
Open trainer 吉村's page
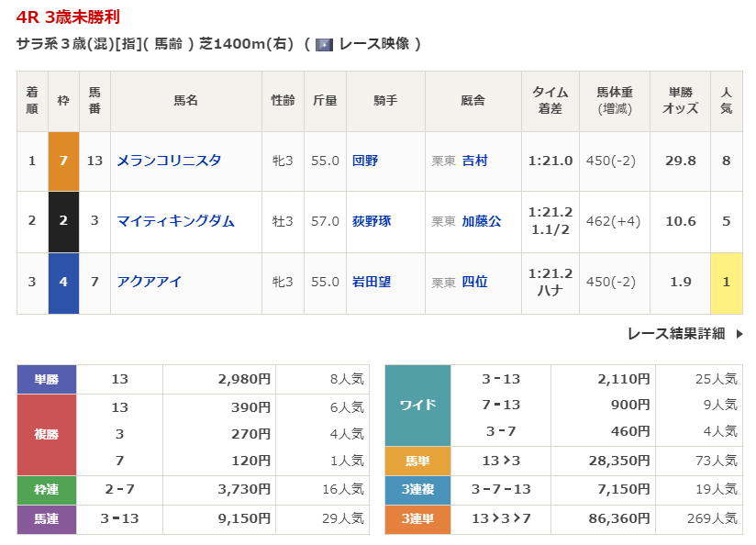coord(474,161)
